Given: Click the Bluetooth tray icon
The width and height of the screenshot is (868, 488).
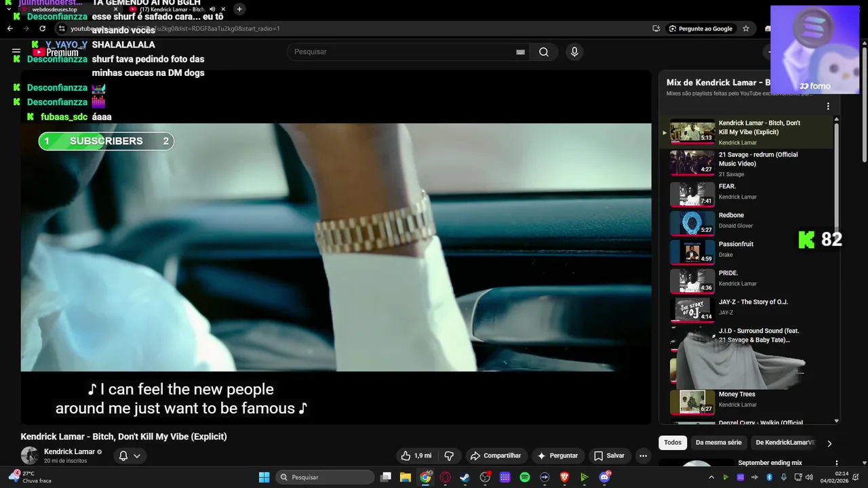Looking at the screenshot, I should (769, 477).
